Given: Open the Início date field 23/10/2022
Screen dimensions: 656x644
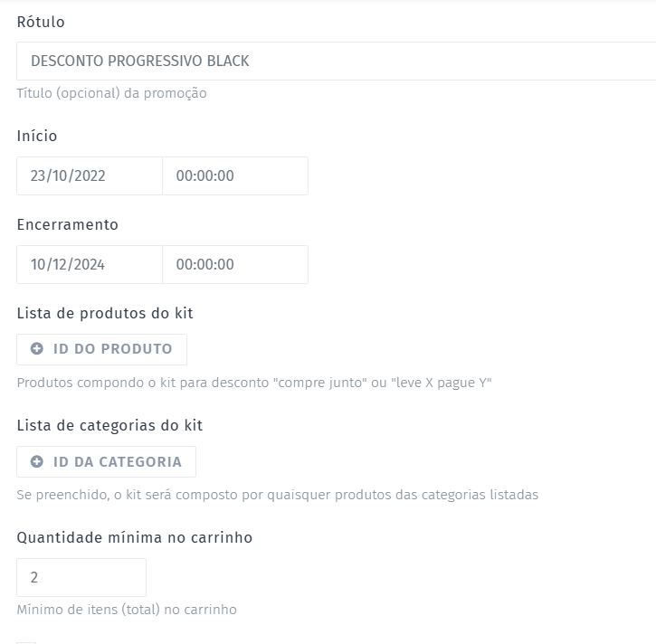Looking at the screenshot, I should click(89, 176).
